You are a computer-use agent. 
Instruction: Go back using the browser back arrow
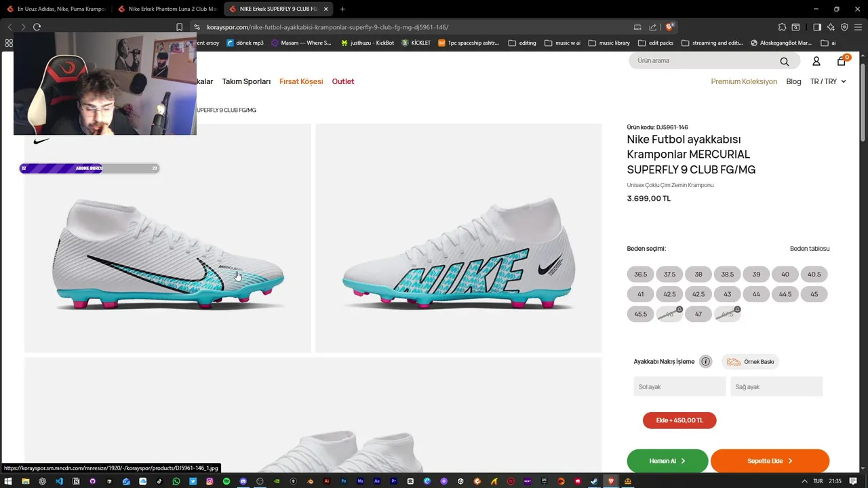(10, 27)
